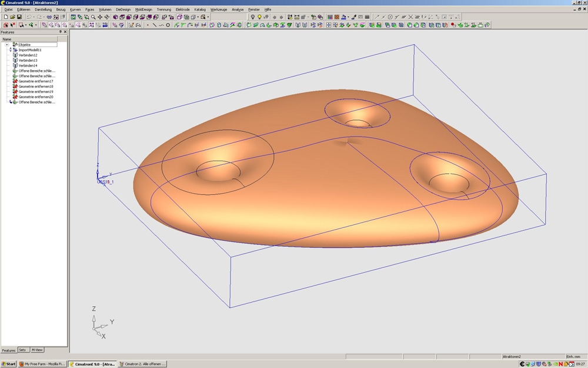Click the red X cancel-selection icon
Screen dimensions: 588x368
tap(13, 25)
